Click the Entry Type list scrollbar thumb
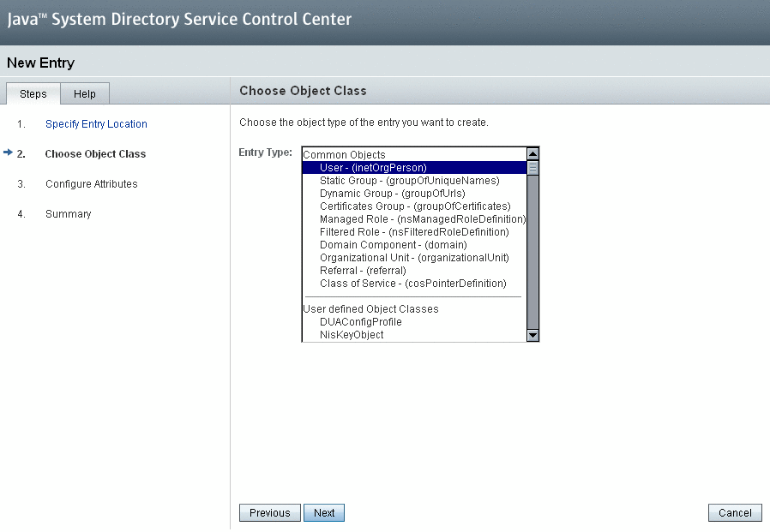 532,168
